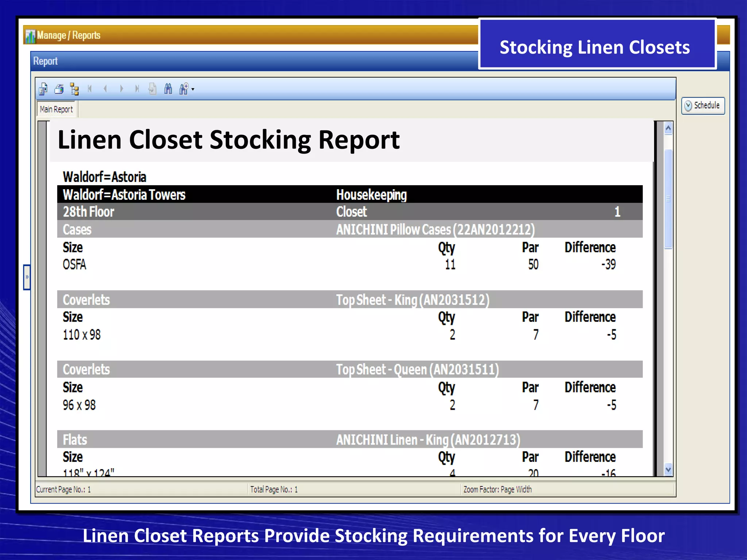This screenshot has height=560, width=747.
Task: Select the Main Report tab
Action: [56, 109]
